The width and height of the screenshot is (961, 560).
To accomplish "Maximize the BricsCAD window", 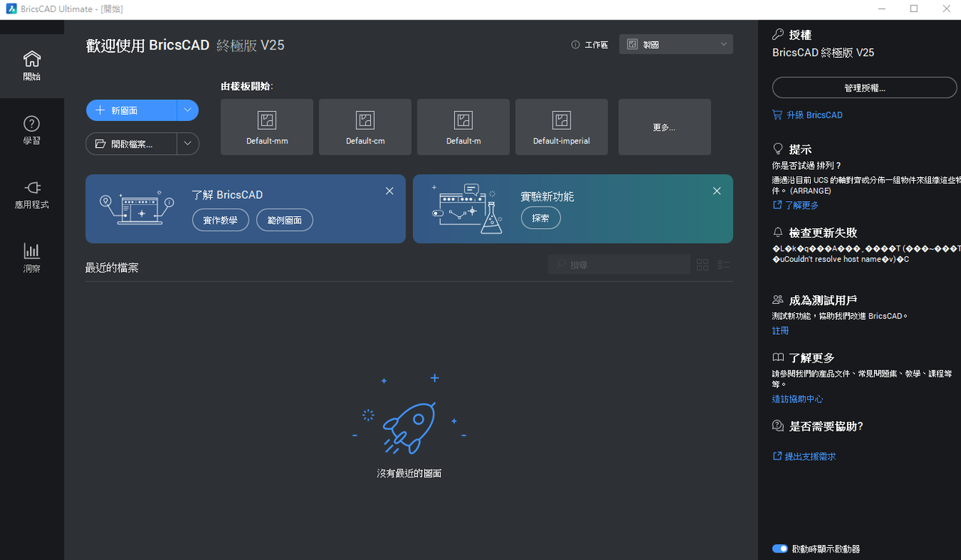I will click(x=914, y=9).
